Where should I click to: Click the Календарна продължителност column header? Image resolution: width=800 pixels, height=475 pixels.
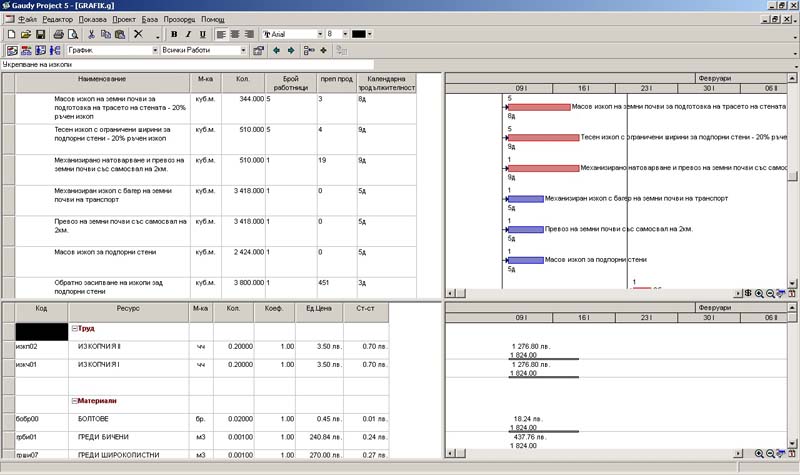click(386, 83)
